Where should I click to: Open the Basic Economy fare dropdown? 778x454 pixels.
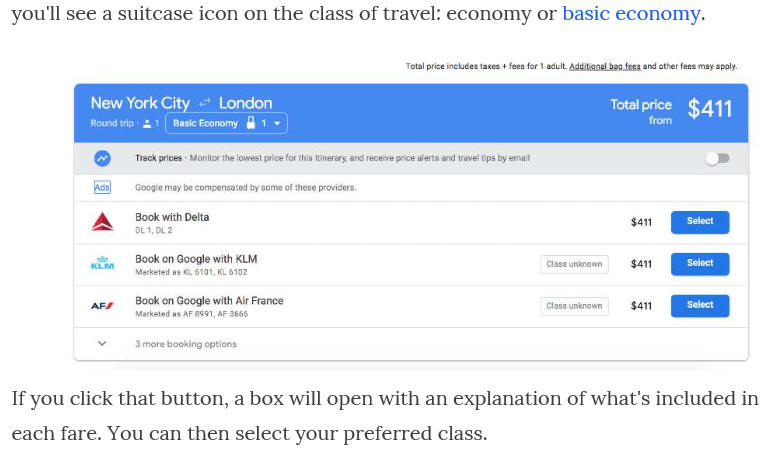pos(226,123)
